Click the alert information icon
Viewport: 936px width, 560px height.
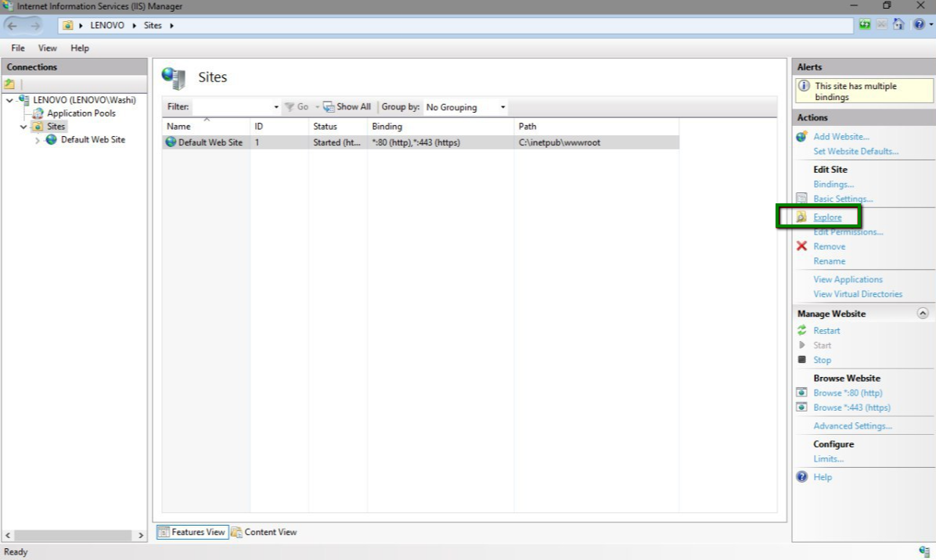[x=804, y=86]
